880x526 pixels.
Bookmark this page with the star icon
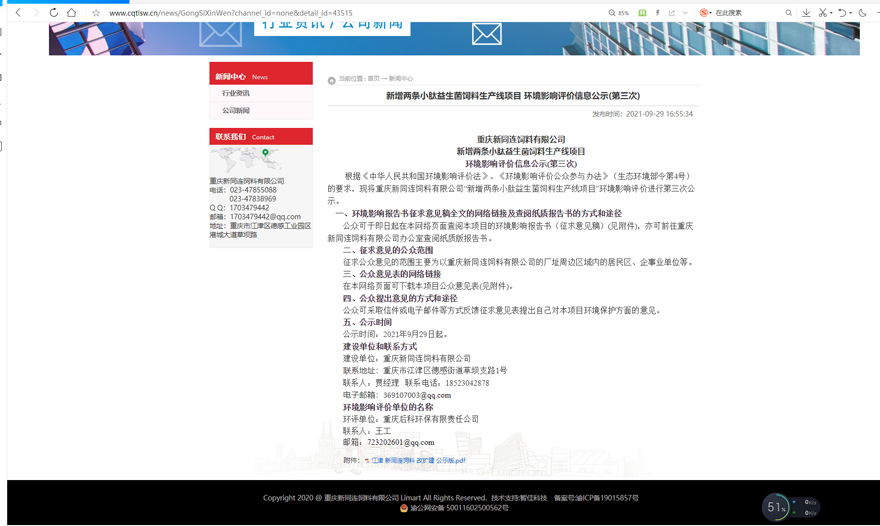[x=96, y=13]
